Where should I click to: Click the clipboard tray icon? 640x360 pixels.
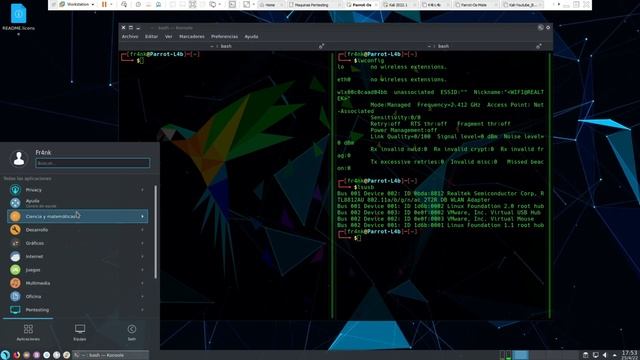[585, 355]
